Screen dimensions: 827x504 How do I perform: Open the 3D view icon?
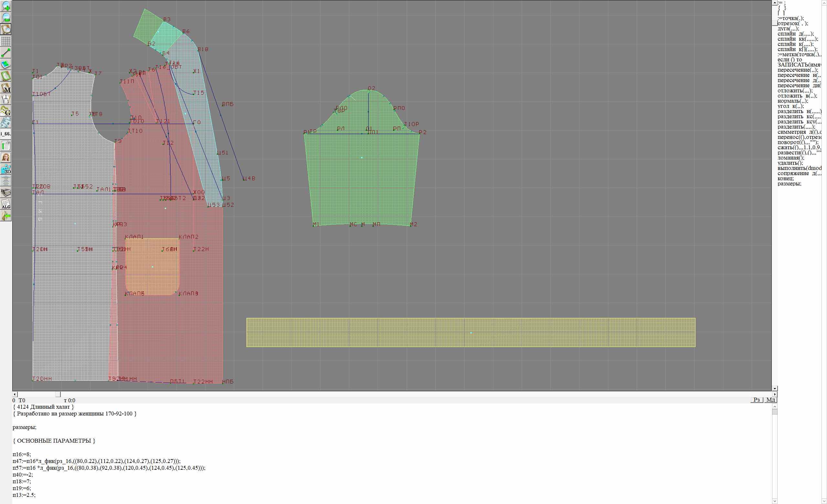[6, 169]
